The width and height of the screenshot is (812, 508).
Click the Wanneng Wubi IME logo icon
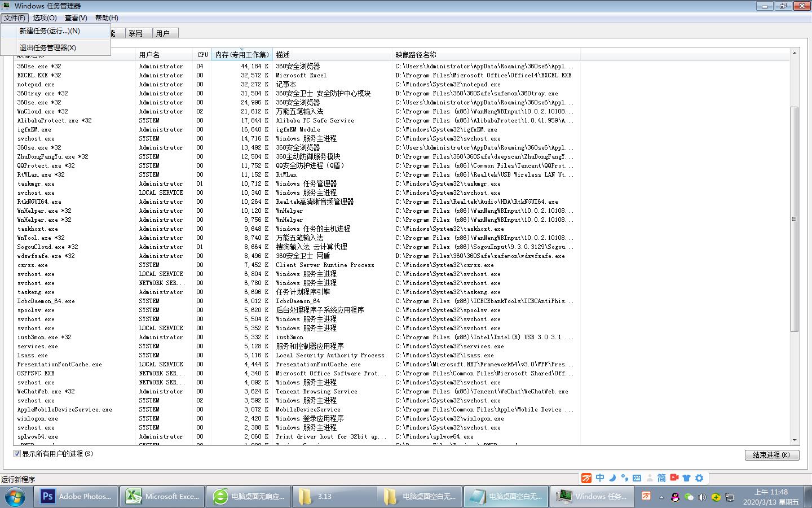(586, 478)
